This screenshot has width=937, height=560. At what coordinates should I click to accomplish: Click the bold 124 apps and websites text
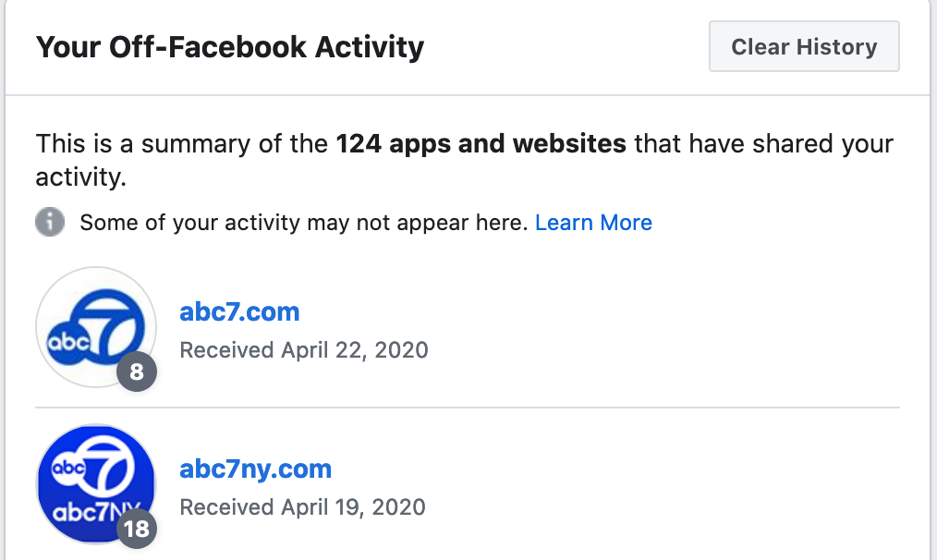pos(481,144)
